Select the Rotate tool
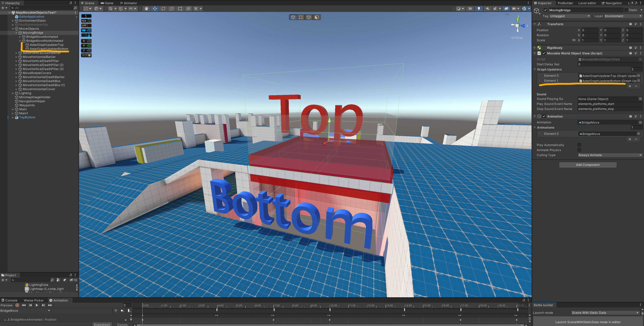Screen dimensions: 644x326 163,9
